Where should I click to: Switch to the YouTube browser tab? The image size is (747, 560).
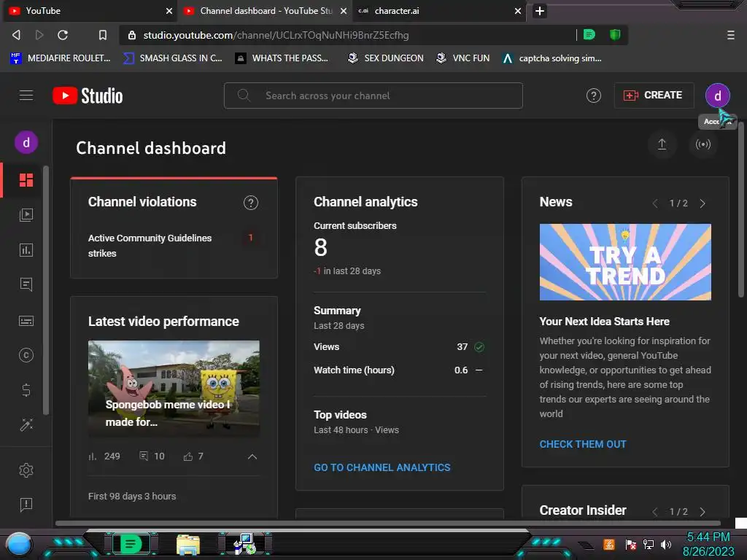tap(90, 11)
